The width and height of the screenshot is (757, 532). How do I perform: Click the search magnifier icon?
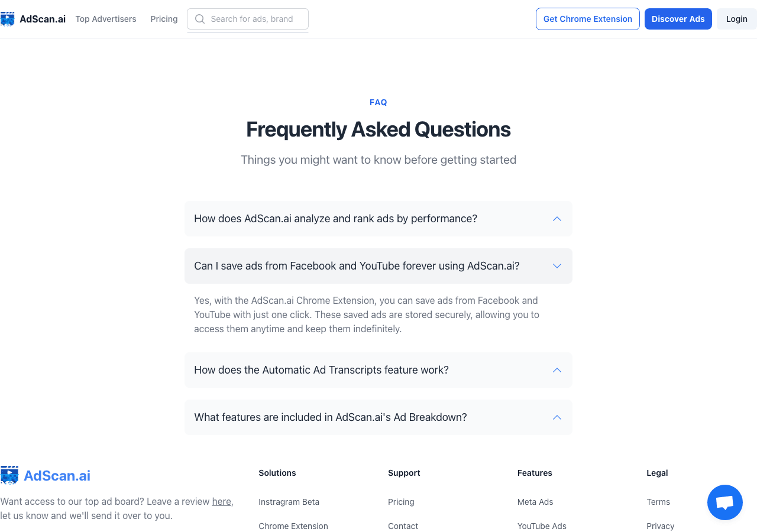tap(200, 19)
